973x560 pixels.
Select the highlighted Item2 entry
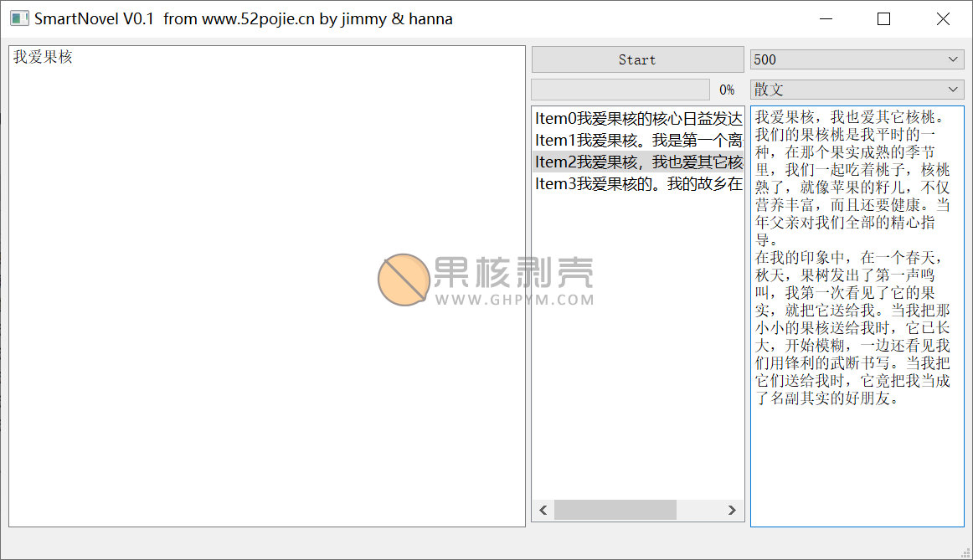click(638, 162)
